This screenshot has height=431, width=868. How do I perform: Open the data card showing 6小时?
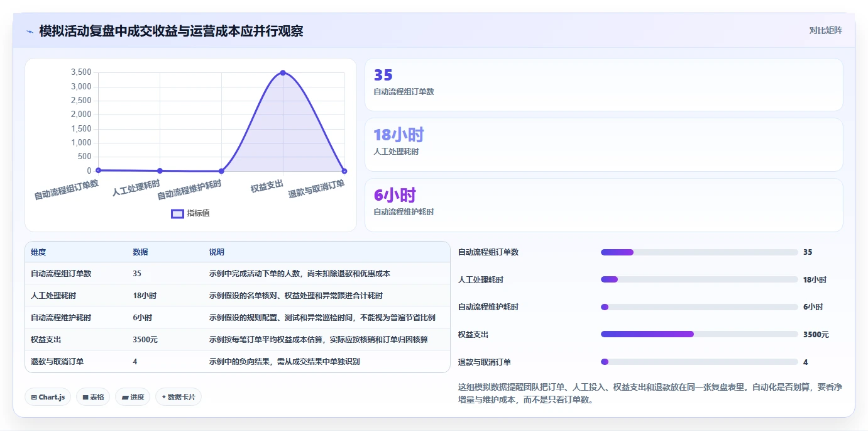603,205
